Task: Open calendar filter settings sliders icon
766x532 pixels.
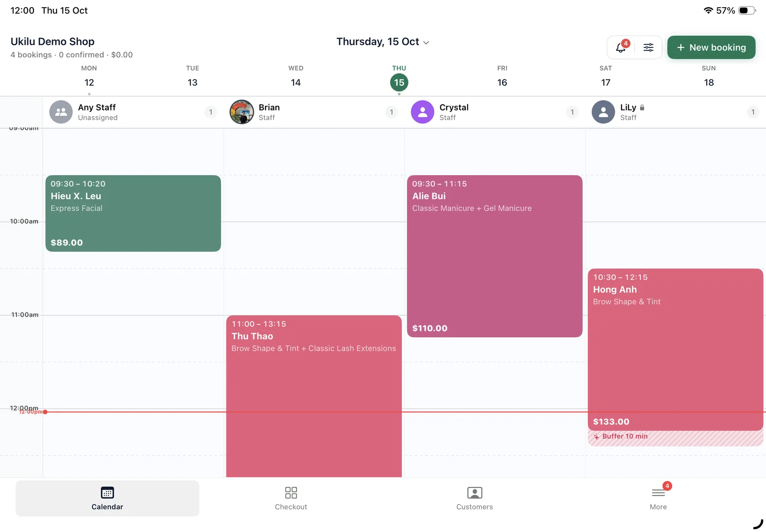Action: 648,47
